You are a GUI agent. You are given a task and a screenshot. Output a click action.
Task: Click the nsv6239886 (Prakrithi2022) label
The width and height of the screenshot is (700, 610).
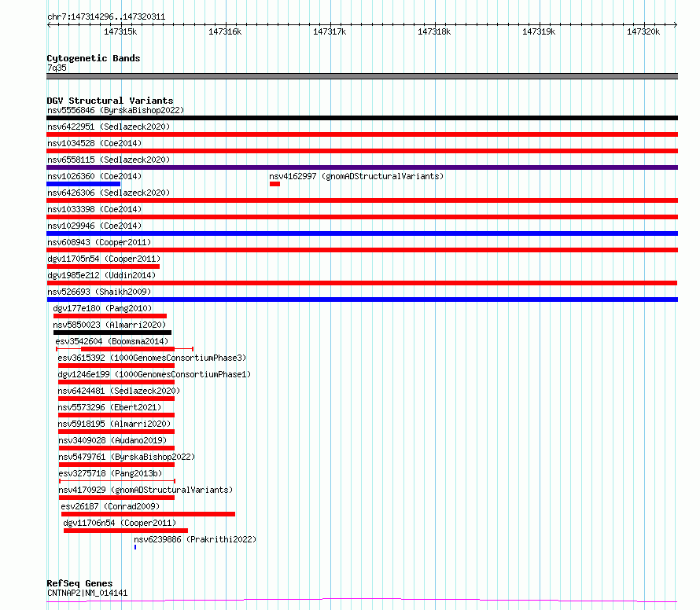[195, 539]
